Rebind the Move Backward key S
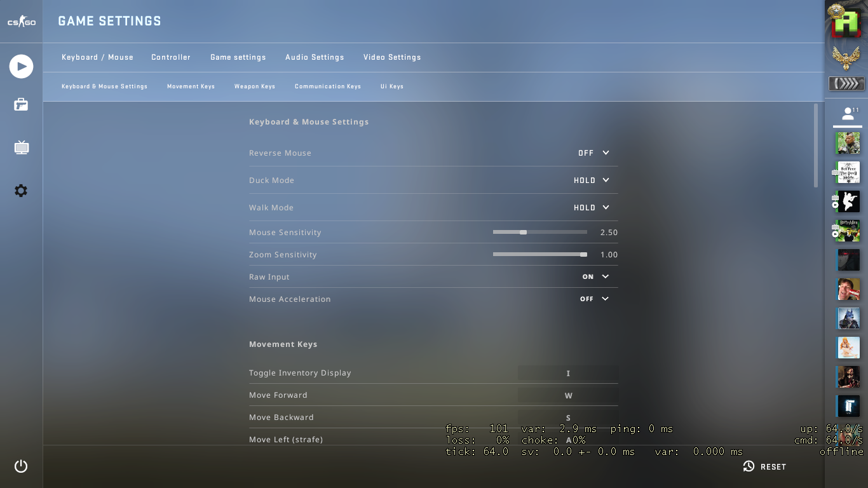Image resolution: width=868 pixels, height=488 pixels. [x=568, y=417]
